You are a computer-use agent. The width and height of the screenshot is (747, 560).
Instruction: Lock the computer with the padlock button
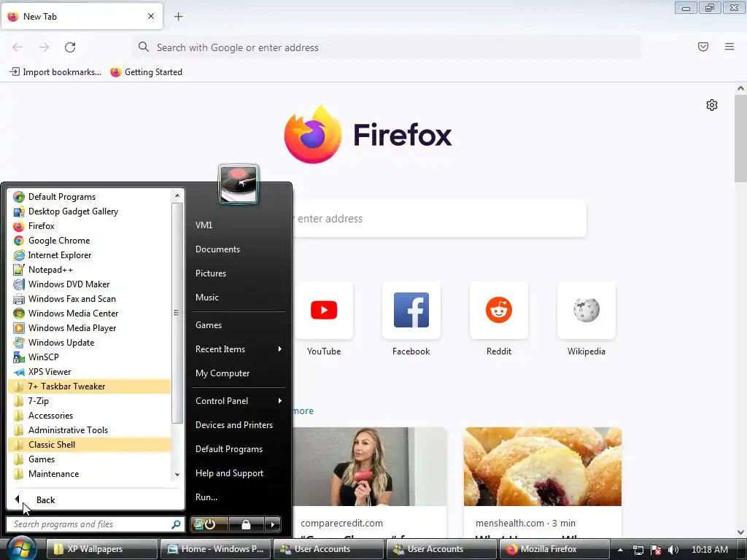click(x=247, y=524)
